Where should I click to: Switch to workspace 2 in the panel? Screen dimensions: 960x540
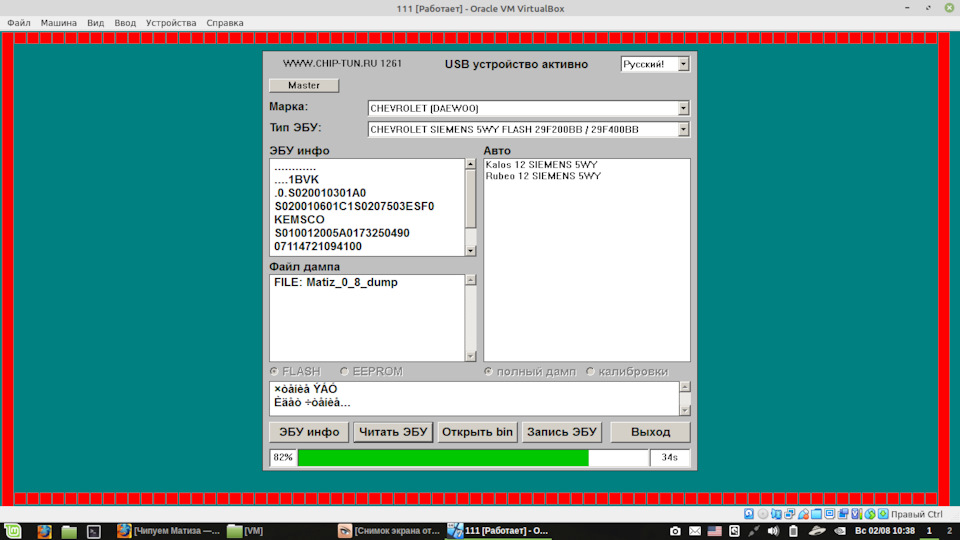pyautogui.click(x=950, y=531)
